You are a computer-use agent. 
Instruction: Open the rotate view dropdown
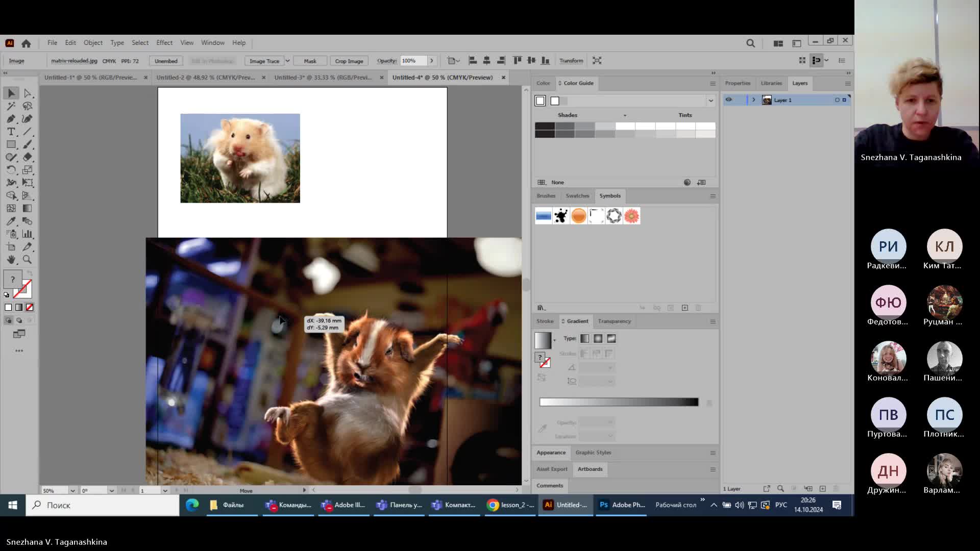(111, 490)
